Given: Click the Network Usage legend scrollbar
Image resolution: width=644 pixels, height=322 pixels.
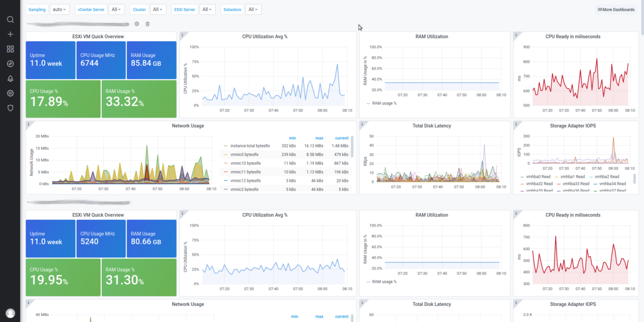Looking at the screenshot, I should [352, 147].
